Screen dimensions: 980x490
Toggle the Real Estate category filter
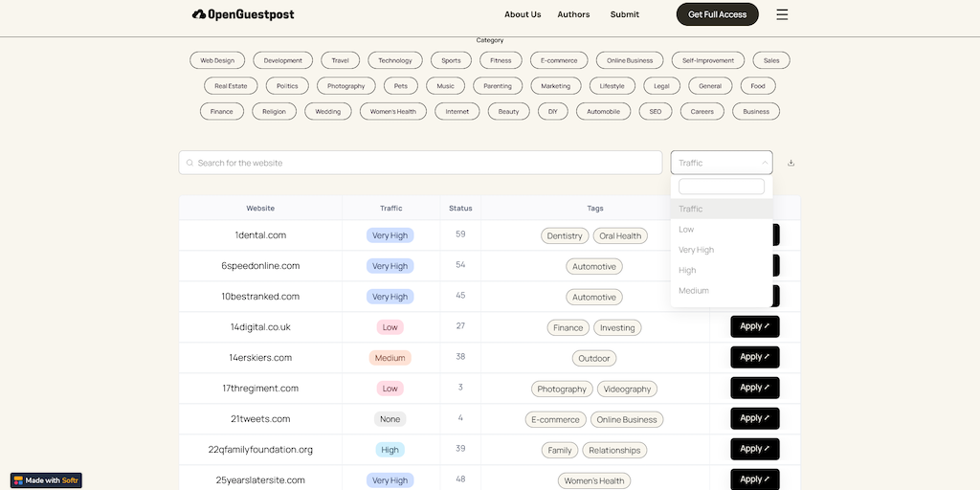[231, 86]
